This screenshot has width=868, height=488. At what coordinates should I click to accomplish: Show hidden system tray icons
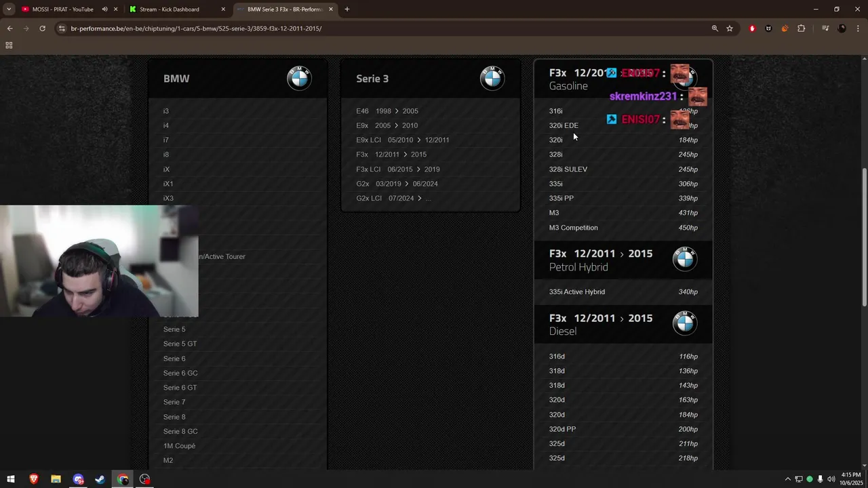pyautogui.click(x=787, y=479)
